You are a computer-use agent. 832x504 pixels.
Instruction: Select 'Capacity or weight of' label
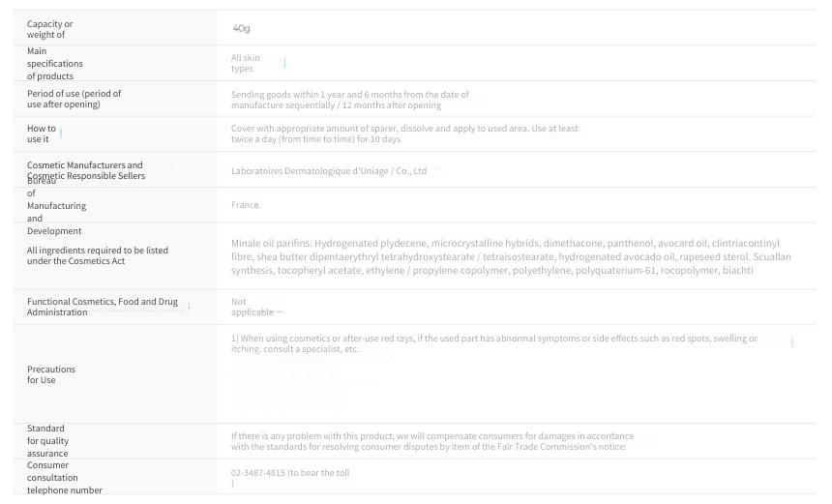point(50,29)
